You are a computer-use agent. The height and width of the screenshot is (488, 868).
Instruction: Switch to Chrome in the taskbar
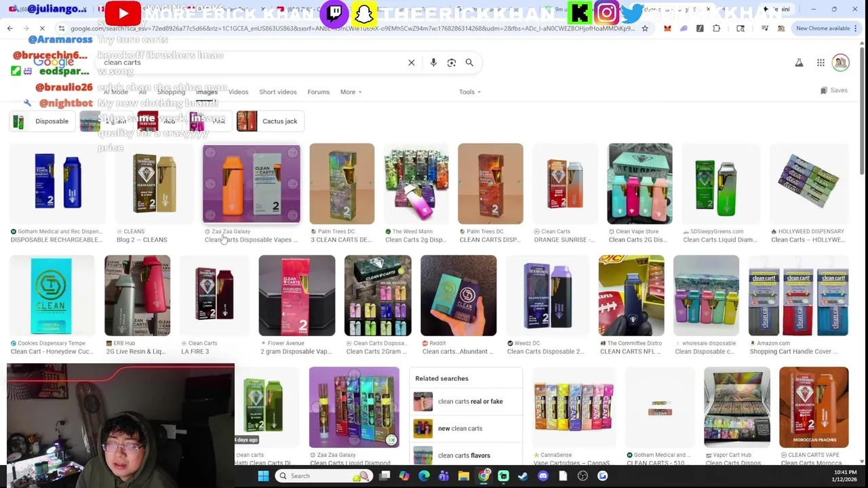(x=484, y=476)
